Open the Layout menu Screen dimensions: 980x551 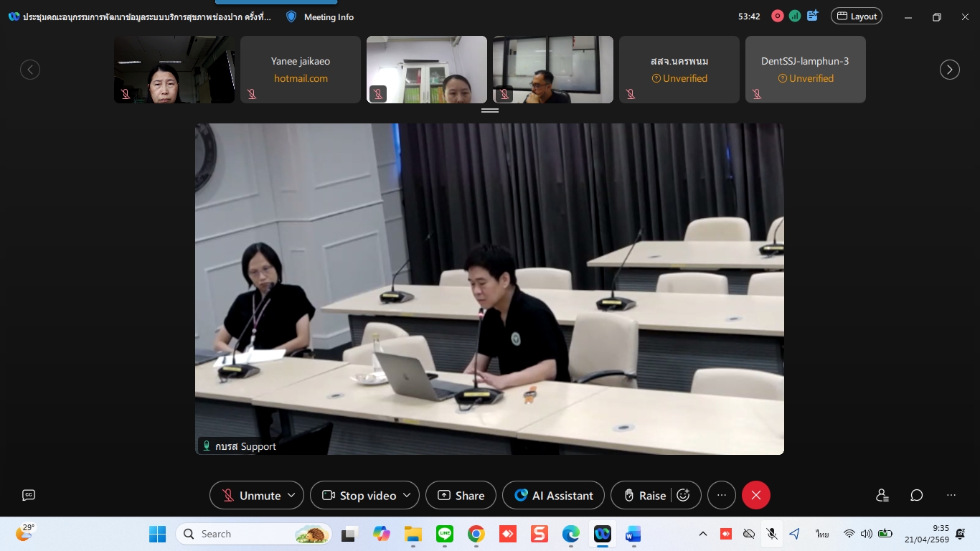(856, 16)
